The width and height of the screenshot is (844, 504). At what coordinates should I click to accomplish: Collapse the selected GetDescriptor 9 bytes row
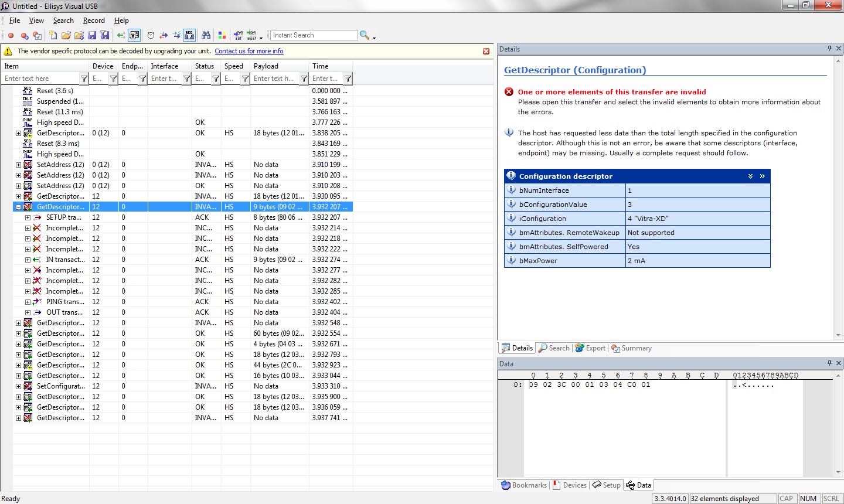pos(18,207)
